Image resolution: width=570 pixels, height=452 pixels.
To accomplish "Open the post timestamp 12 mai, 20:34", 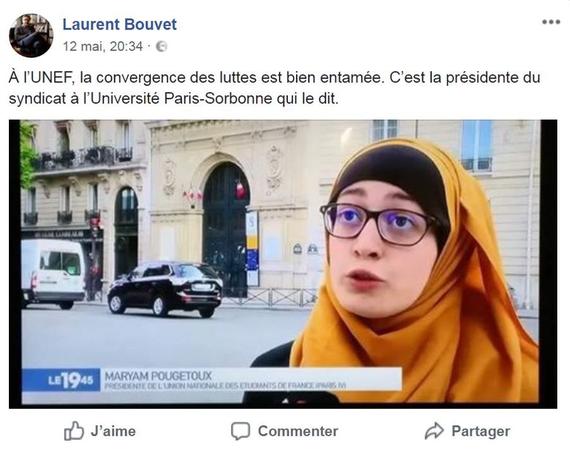I will (103, 47).
